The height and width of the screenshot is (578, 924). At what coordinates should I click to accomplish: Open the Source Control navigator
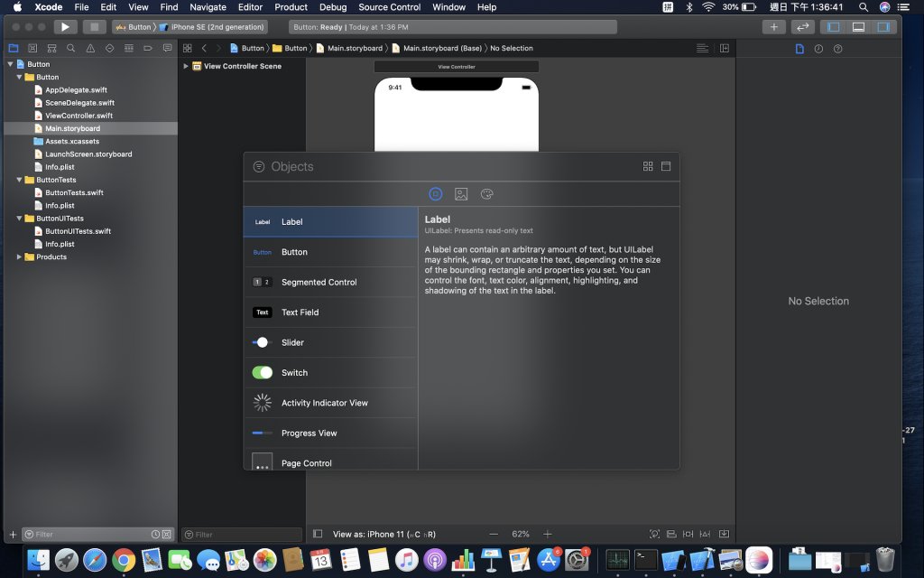click(x=32, y=49)
